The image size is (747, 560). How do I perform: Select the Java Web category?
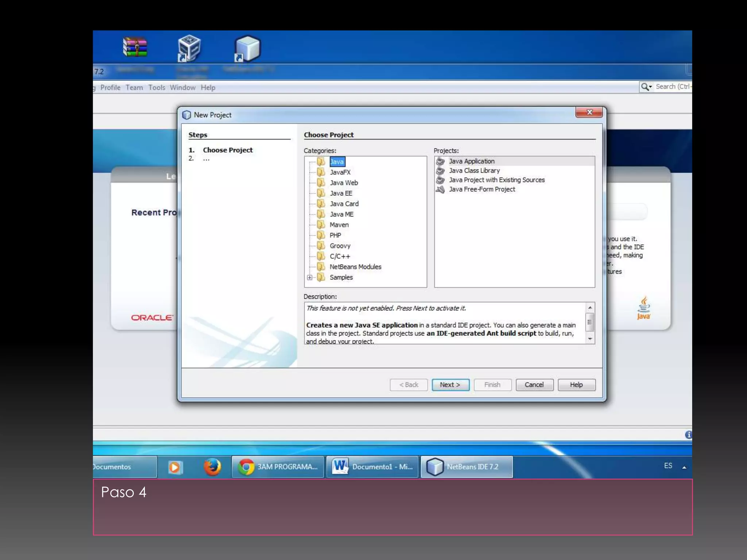(x=344, y=183)
